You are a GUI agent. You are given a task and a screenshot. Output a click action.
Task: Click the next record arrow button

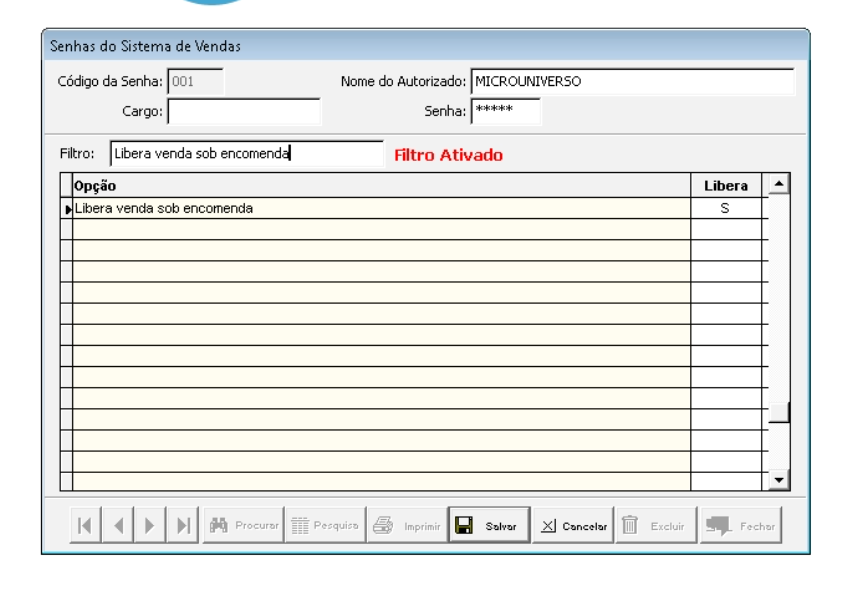click(151, 525)
